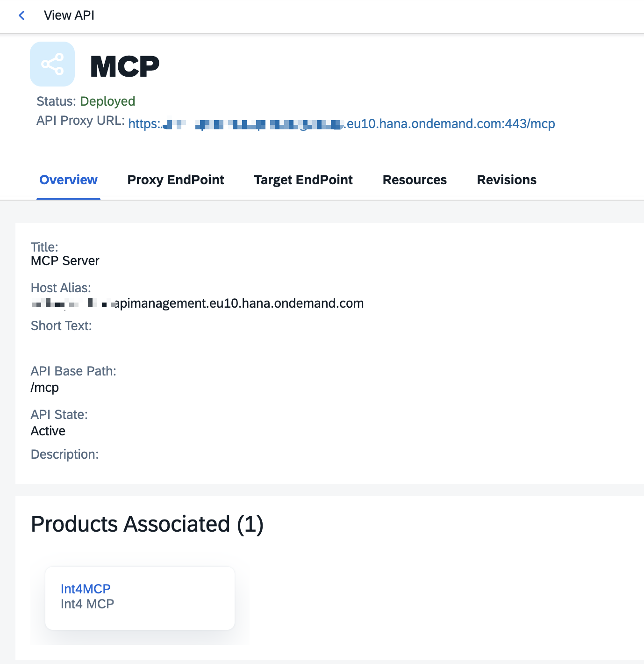Click the Int4 MCP product card
Viewport: 644px width, 664px height.
pos(140,598)
